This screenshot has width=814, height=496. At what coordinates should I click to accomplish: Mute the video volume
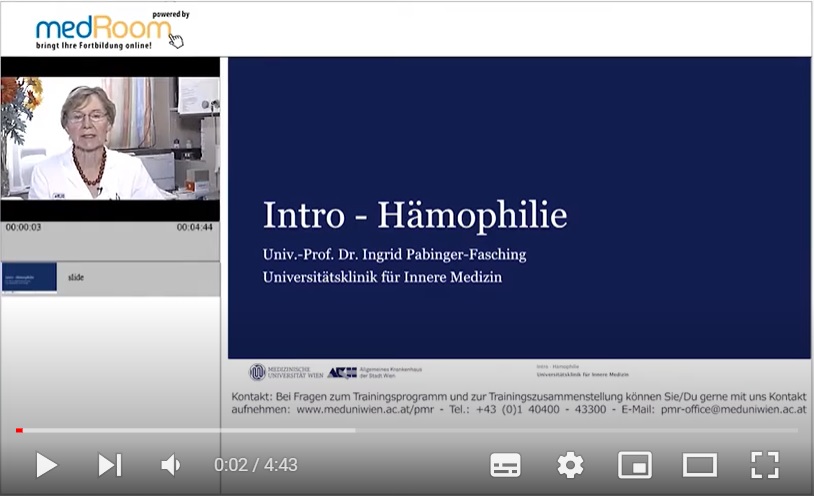click(x=171, y=464)
